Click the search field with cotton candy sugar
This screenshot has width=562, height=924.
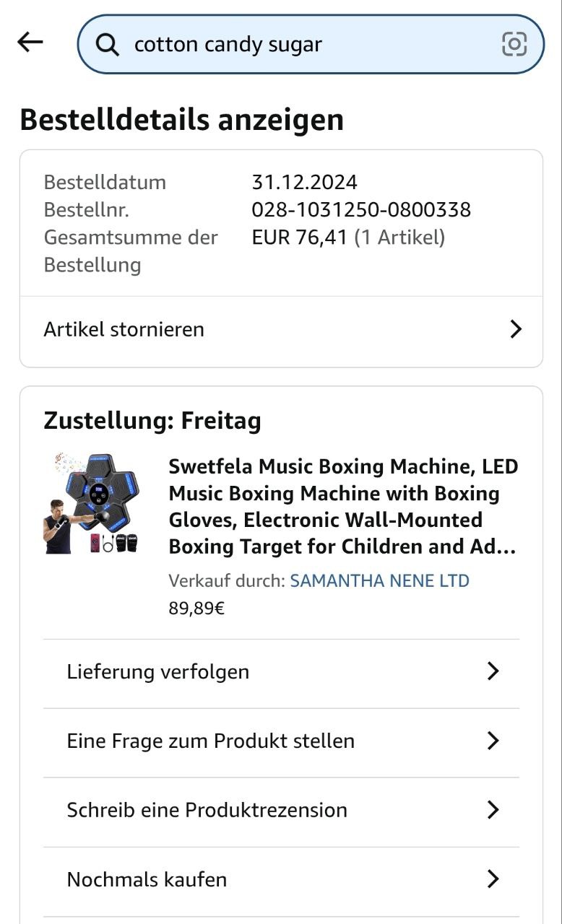(303, 45)
